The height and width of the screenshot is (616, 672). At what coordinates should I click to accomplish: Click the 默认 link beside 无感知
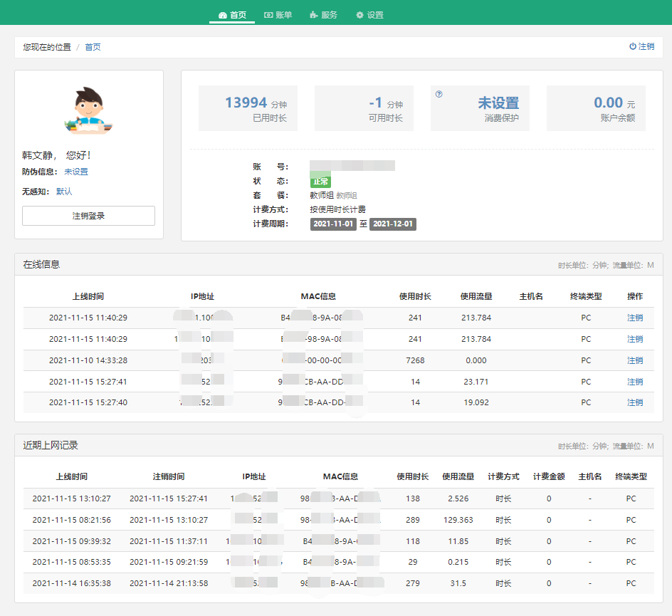64,192
